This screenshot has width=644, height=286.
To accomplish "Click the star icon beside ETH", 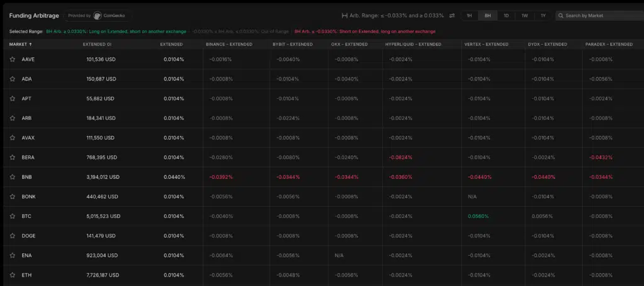I will (x=13, y=275).
